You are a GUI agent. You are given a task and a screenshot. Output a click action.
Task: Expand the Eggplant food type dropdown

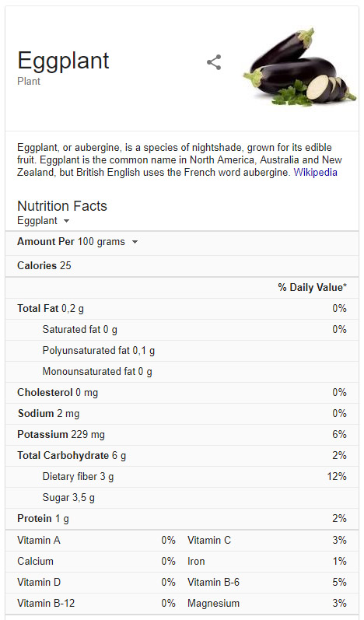coord(44,221)
